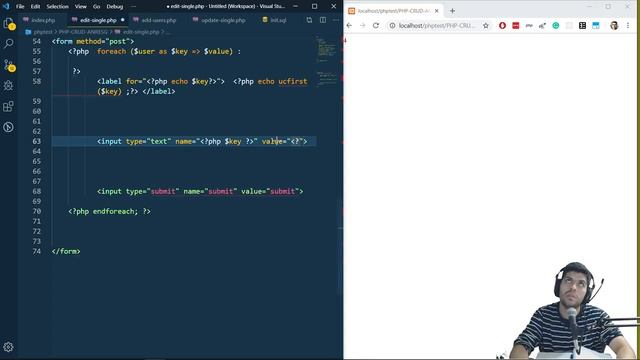Click the red Opera-style extension icon
This screenshot has width=640, height=360.
tap(502, 25)
